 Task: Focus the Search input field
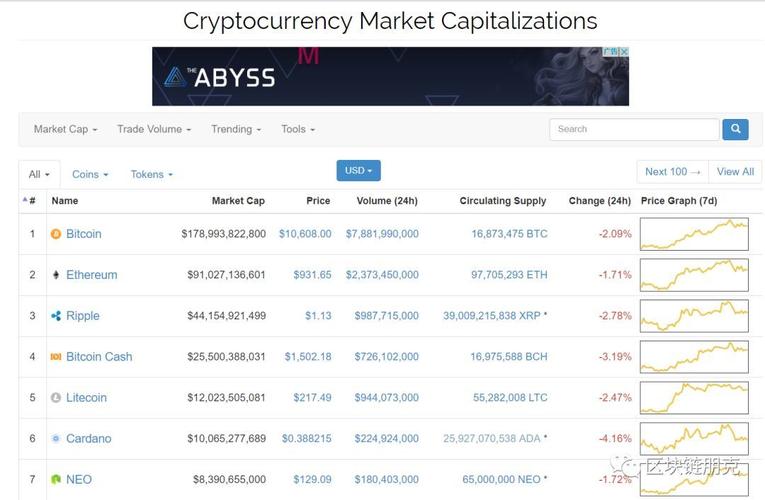click(634, 129)
